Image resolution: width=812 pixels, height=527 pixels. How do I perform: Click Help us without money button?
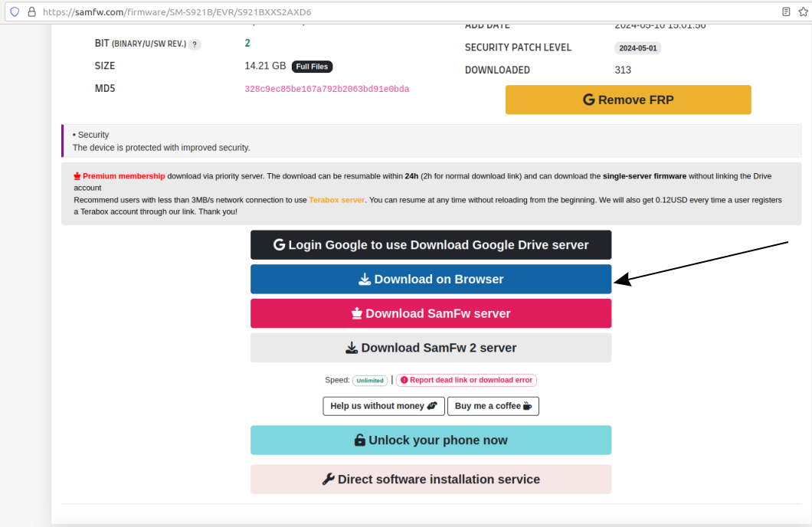pos(384,406)
